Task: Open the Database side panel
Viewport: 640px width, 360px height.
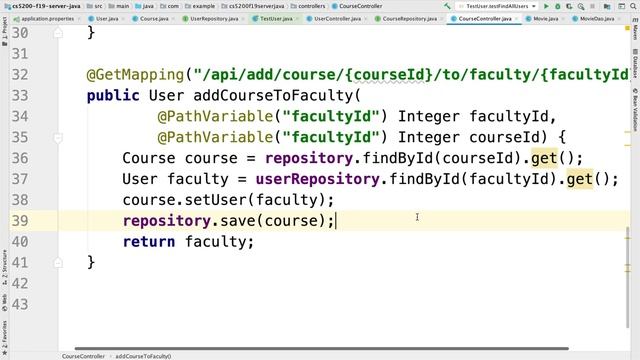Action: click(x=635, y=63)
